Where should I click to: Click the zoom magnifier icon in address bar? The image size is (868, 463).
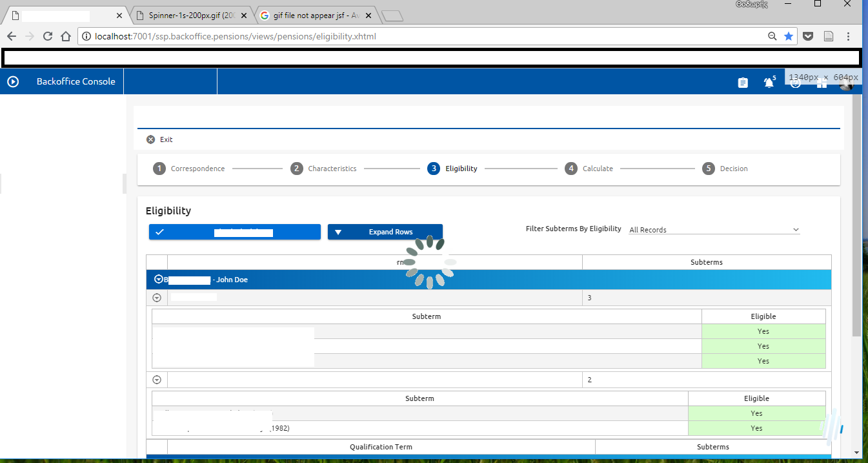pos(772,36)
